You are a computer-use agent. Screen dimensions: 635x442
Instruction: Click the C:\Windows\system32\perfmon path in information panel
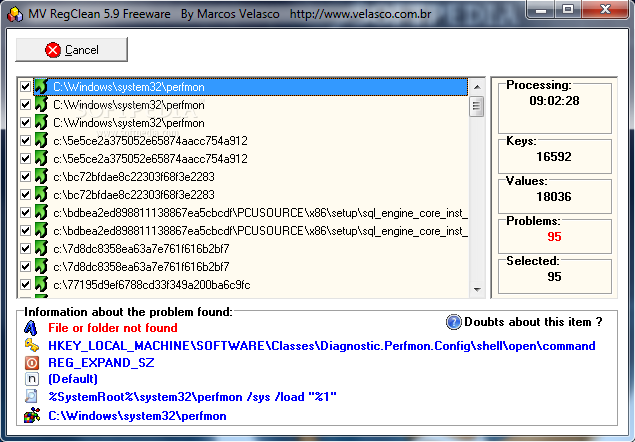(137, 416)
